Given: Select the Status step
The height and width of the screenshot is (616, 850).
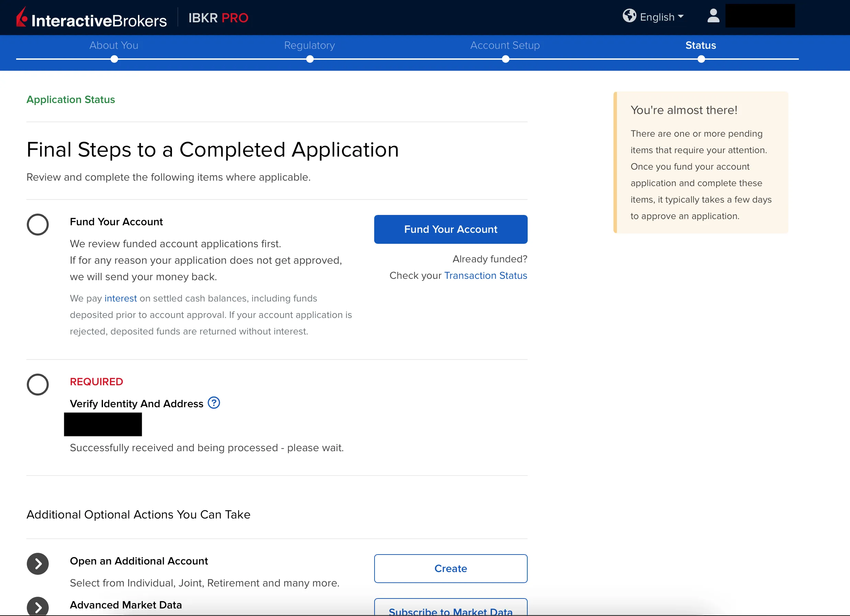Looking at the screenshot, I should coord(701,45).
